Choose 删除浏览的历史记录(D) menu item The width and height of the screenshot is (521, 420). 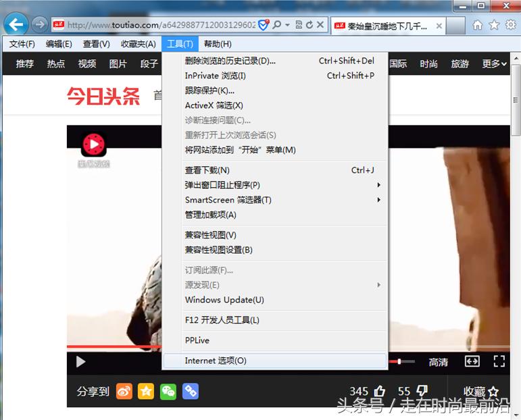pyautogui.click(x=275, y=61)
